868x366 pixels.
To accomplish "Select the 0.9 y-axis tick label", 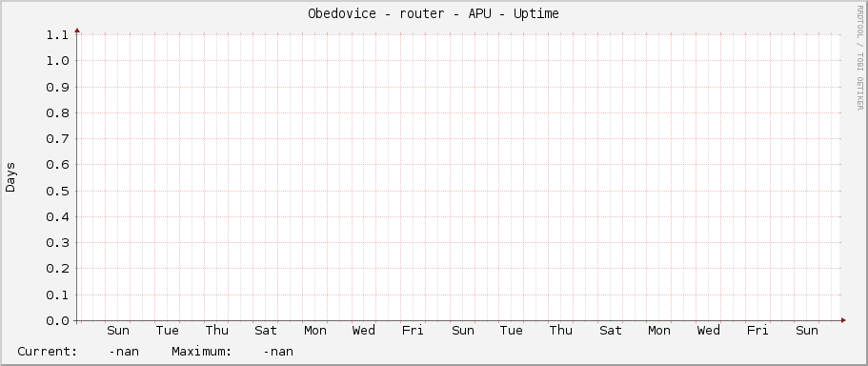I will (x=57, y=87).
